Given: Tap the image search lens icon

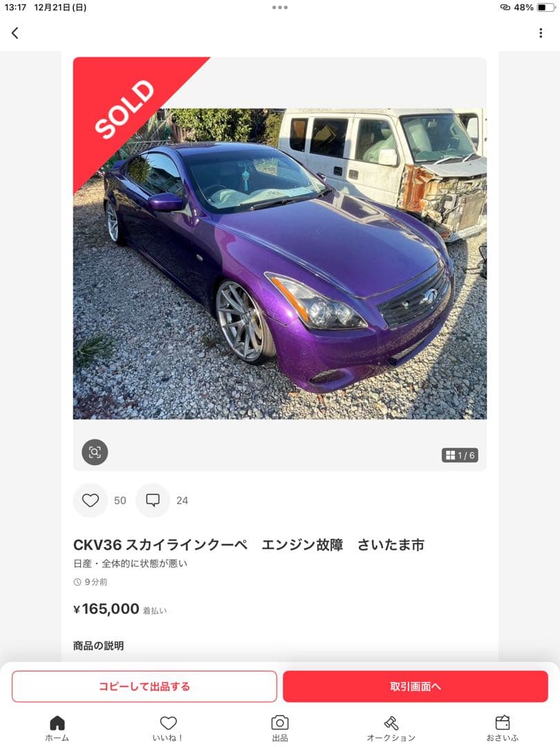Looking at the screenshot, I should [x=95, y=452].
